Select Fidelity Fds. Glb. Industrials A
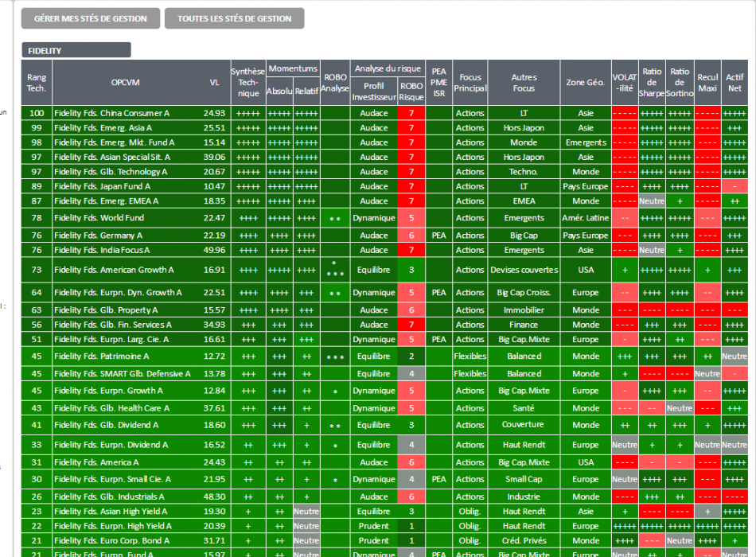The width and height of the screenshot is (756, 557). click(x=110, y=497)
